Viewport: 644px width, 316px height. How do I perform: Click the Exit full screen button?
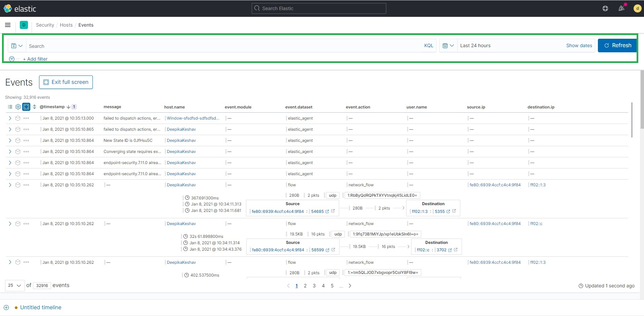pos(66,82)
